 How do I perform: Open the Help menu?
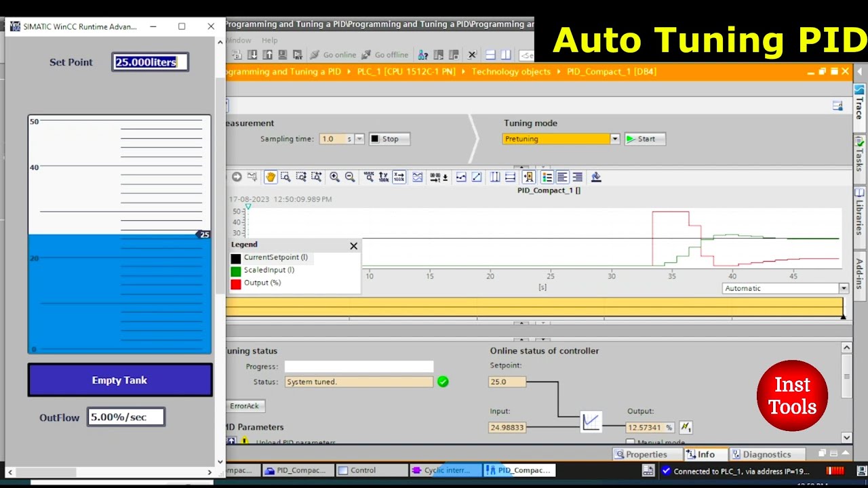pos(269,40)
